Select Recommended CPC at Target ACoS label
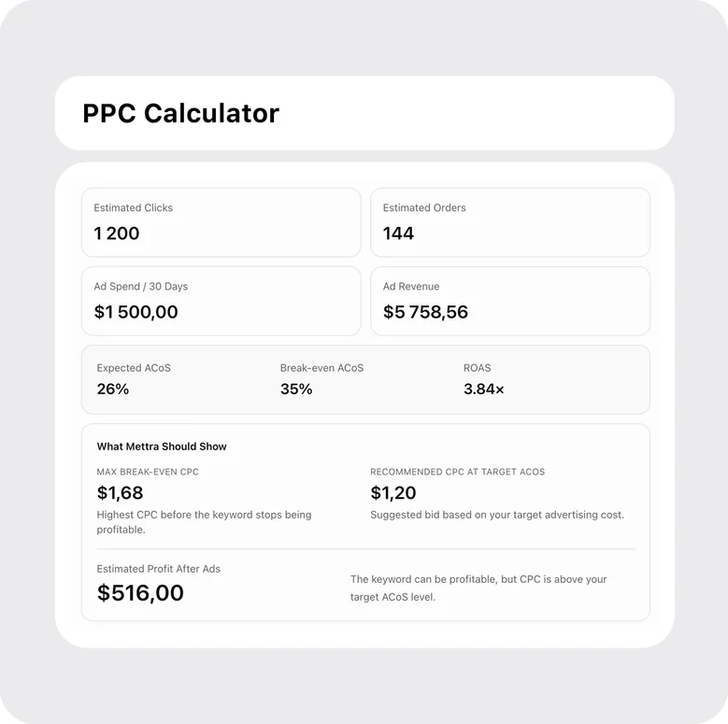This screenshot has height=724, width=728. 457,472
